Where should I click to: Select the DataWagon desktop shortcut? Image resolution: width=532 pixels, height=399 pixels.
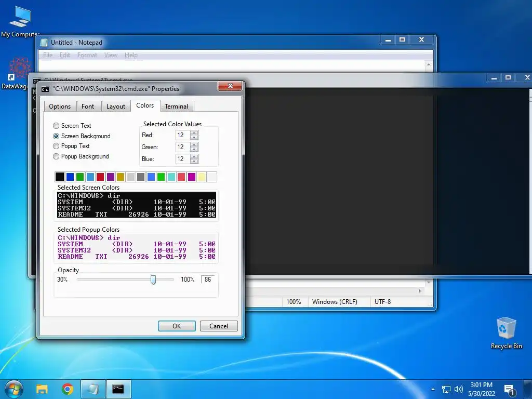point(15,73)
